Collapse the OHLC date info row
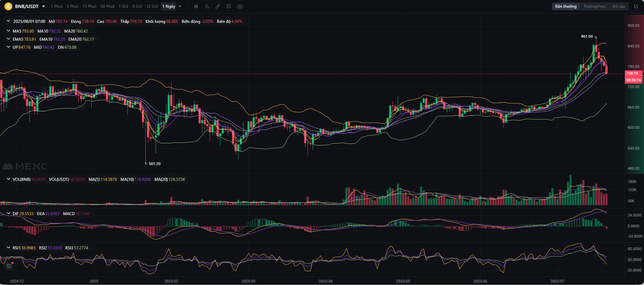This screenshot has width=644, height=285. click(8, 21)
